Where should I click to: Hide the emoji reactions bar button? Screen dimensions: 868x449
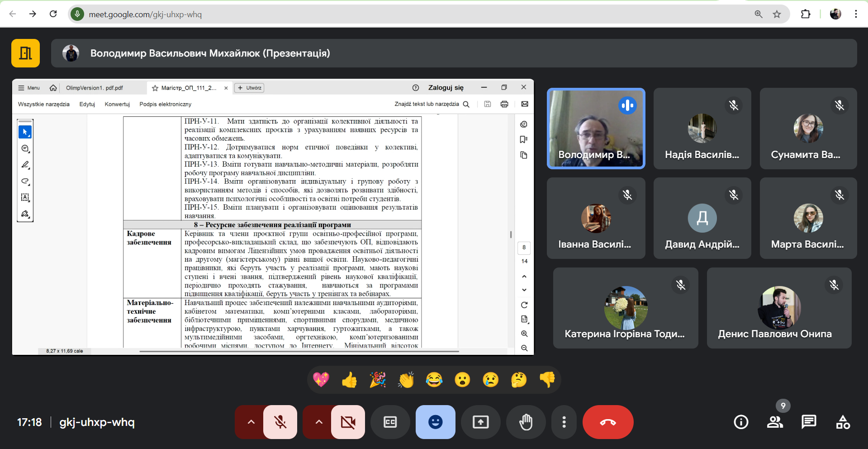pos(435,422)
